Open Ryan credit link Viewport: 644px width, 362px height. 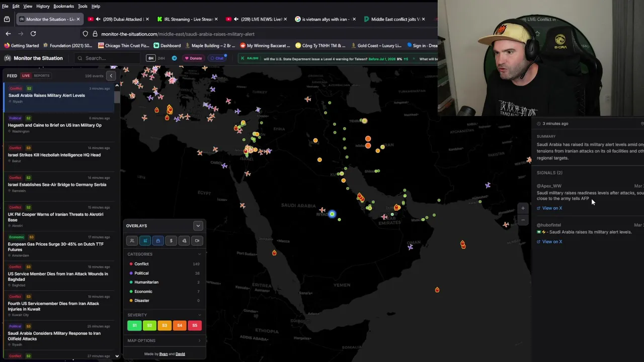coord(163,354)
